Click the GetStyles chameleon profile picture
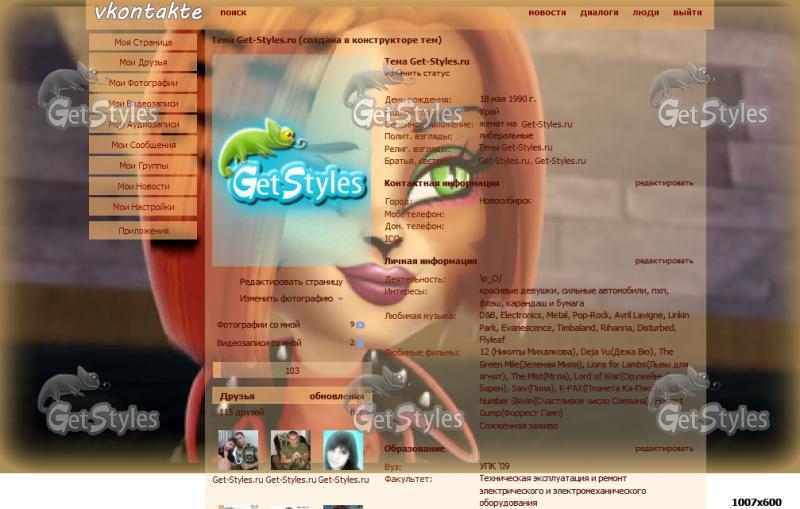 (x=292, y=160)
